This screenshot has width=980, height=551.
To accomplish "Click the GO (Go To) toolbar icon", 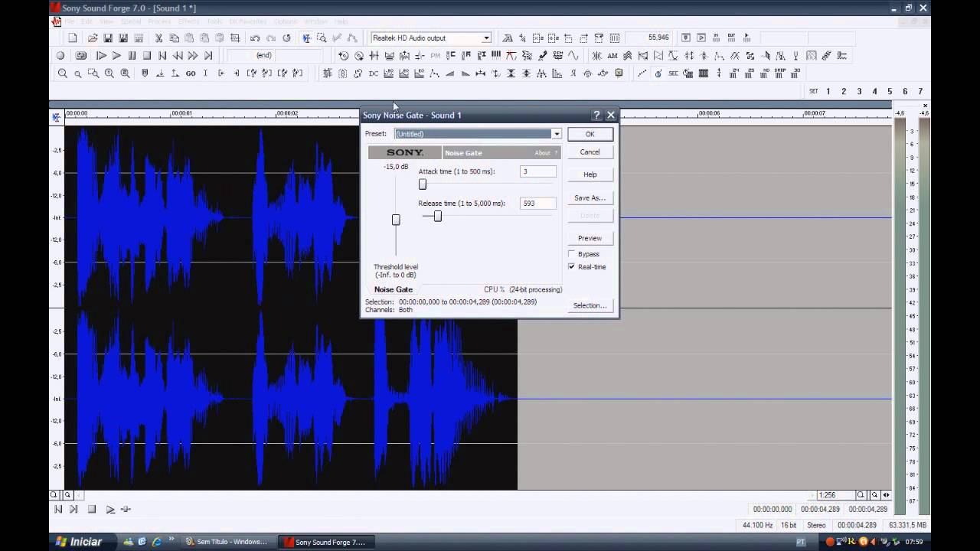I will pyautogui.click(x=191, y=73).
